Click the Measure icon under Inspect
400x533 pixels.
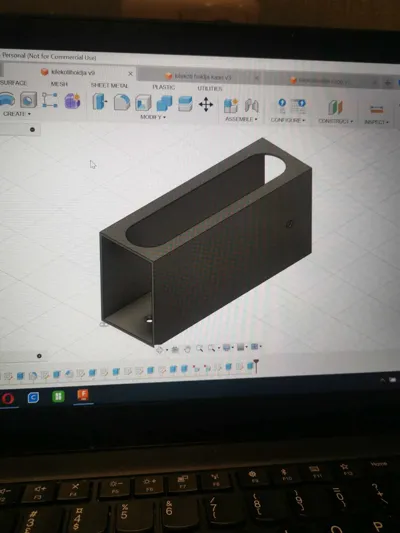pos(377,109)
